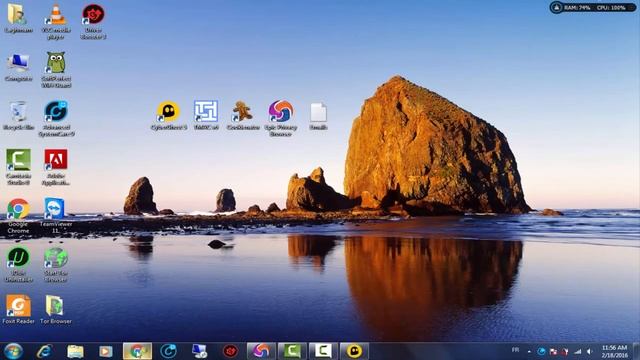Open the Action Center flag tray icon
Image resolution: width=640 pixels, height=360 pixels.
(x=553, y=351)
